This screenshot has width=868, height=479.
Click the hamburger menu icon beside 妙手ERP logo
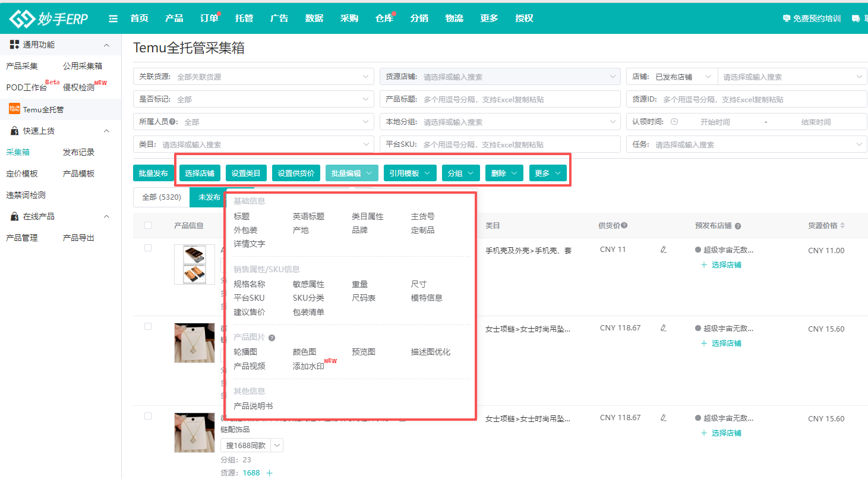click(x=112, y=18)
